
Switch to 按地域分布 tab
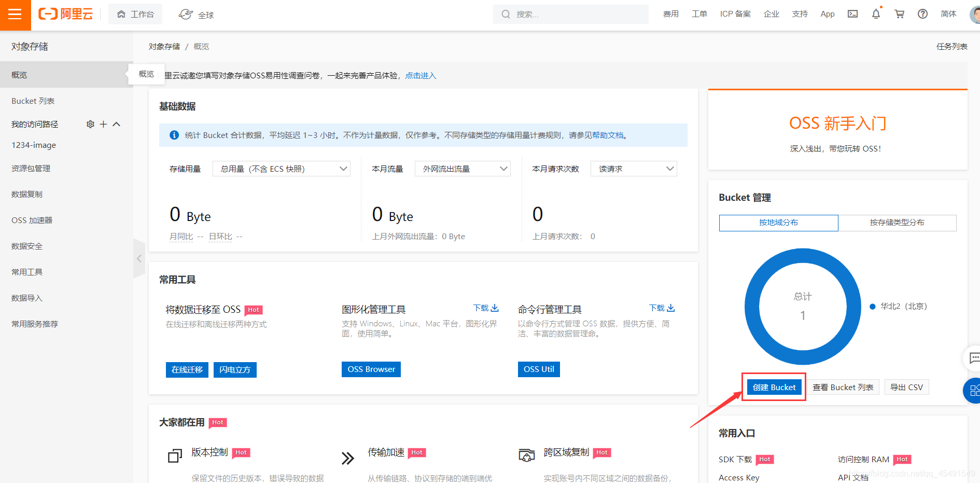[x=778, y=223]
